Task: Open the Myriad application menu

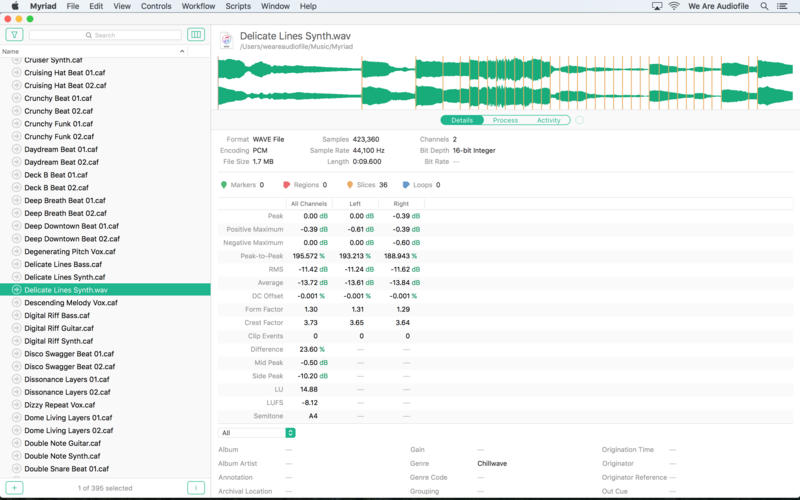Action: click(x=43, y=6)
